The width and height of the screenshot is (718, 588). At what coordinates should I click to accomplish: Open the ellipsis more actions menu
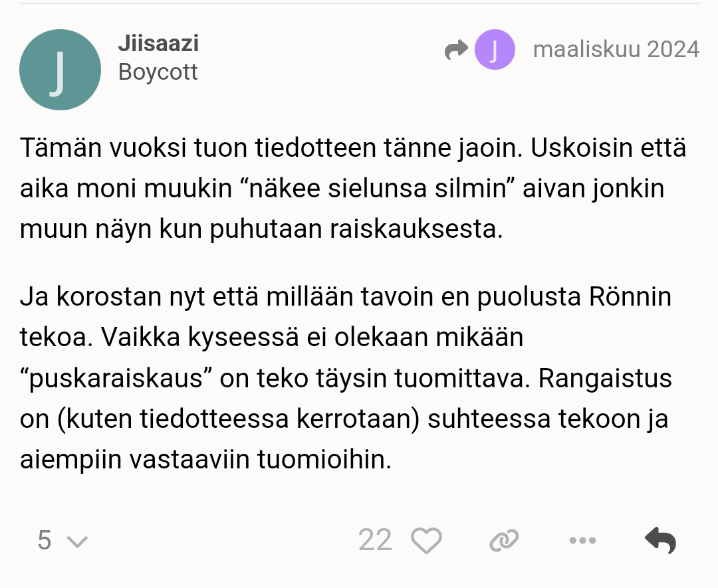(583, 541)
